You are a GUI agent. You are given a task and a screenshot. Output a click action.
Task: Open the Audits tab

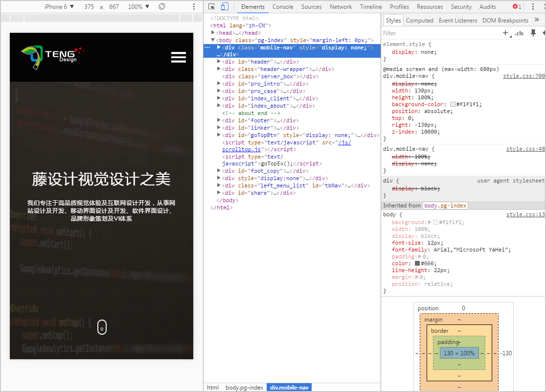click(487, 7)
